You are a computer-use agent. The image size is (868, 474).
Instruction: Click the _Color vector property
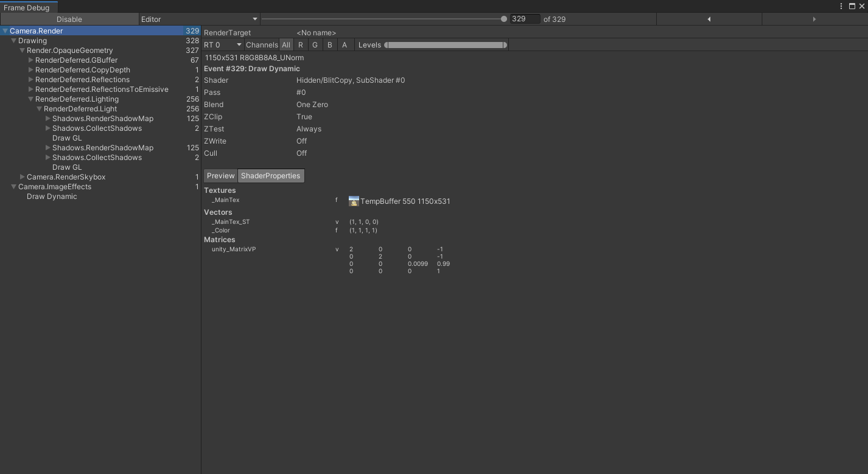pos(221,231)
